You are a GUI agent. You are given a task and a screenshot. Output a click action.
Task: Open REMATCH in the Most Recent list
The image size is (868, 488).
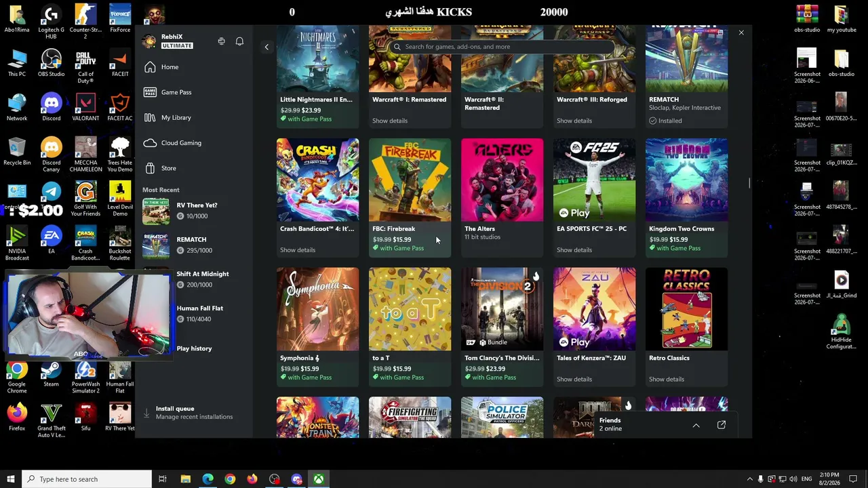[x=195, y=245]
